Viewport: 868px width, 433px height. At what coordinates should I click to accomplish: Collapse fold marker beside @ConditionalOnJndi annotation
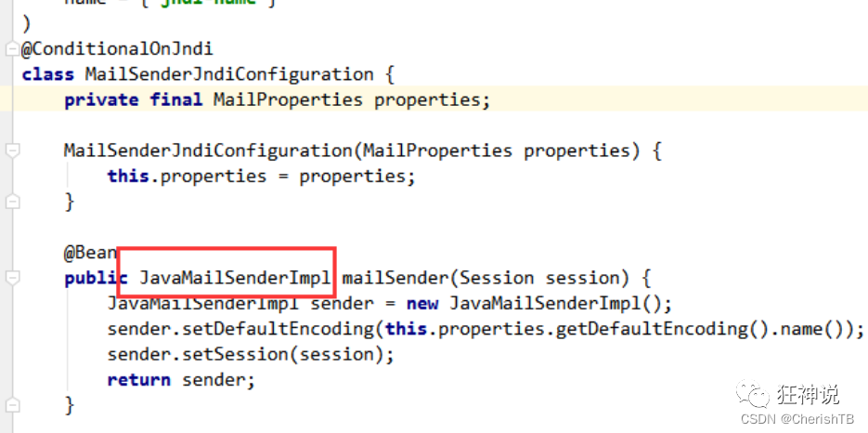[12, 49]
